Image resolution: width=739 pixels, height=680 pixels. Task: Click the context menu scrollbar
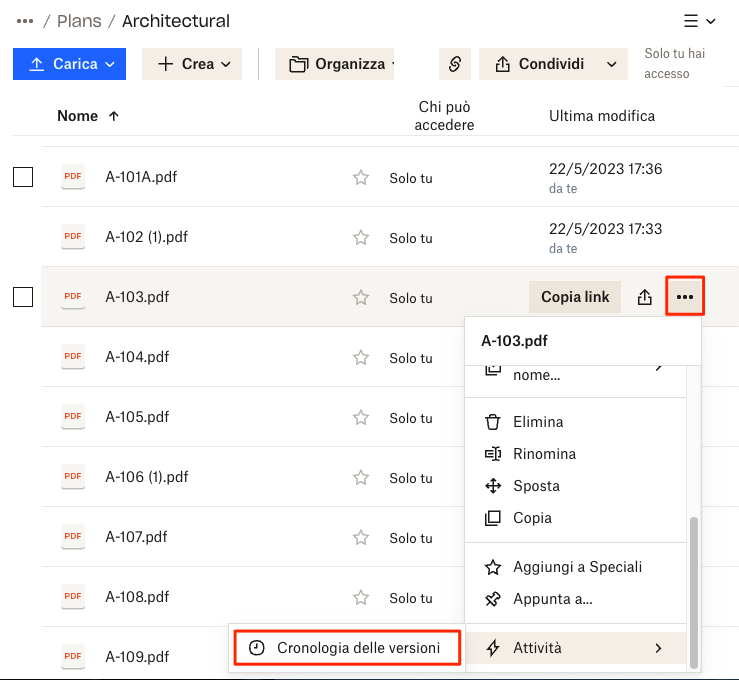[x=694, y=580]
